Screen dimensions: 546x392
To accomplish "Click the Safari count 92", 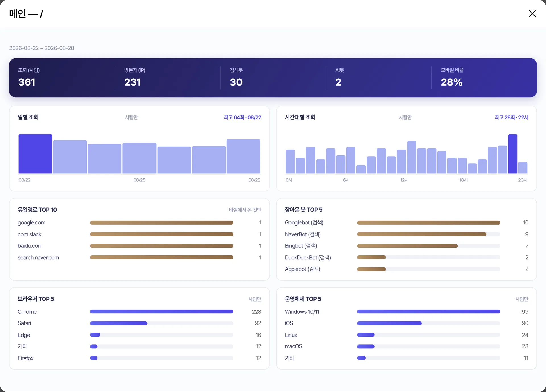I will tap(258, 323).
